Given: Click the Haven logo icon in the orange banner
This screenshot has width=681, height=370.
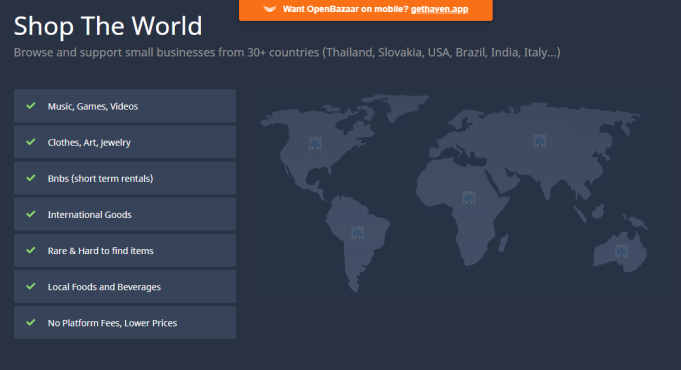Looking at the screenshot, I should click(x=270, y=9).
